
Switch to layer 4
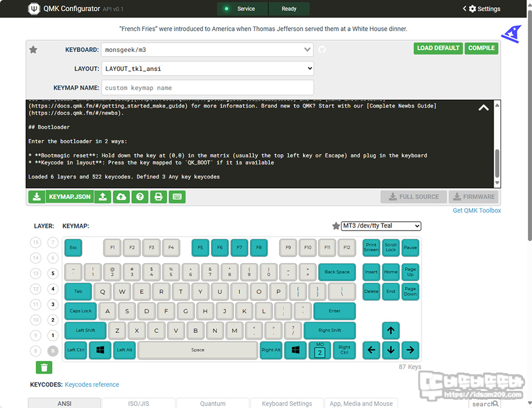tap(53, 289)
